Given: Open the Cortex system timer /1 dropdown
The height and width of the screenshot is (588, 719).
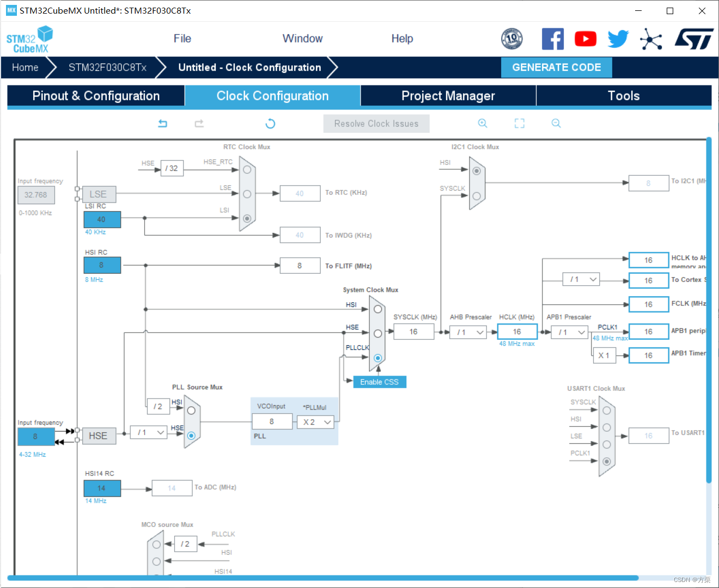Looking at the screenshot, I should click(x=581, y=279).
